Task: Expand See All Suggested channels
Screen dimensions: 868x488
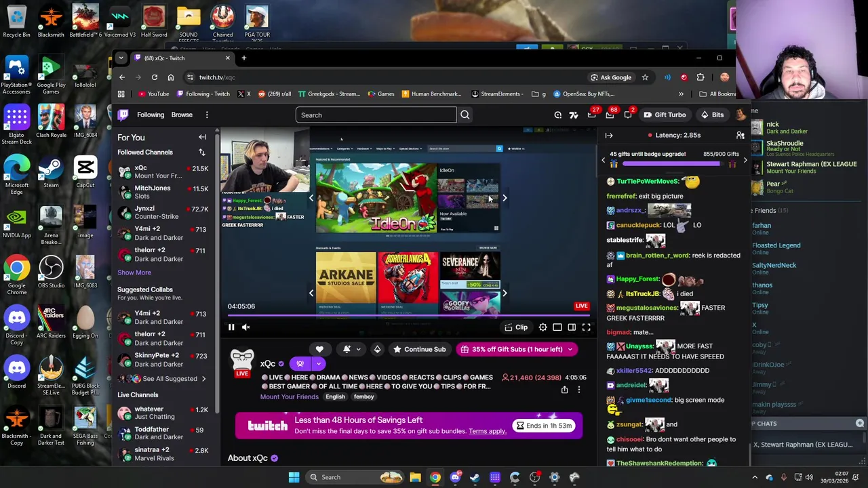Action: 170,379
